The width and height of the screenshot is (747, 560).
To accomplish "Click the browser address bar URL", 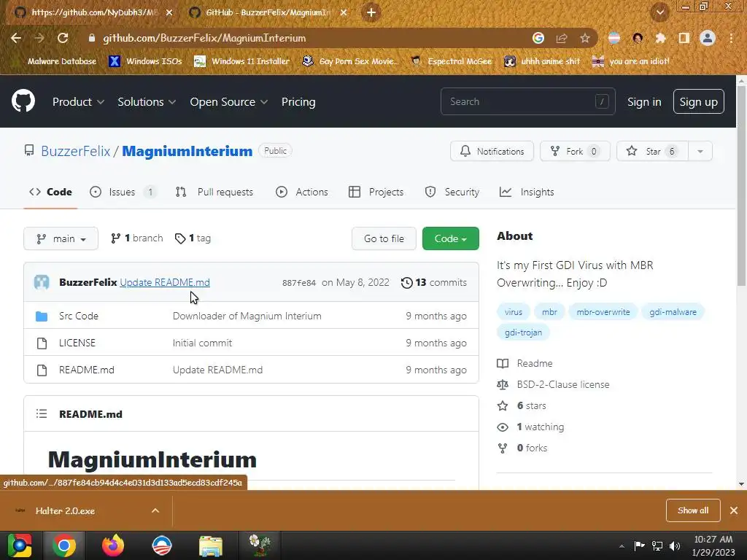I will 204,38.
